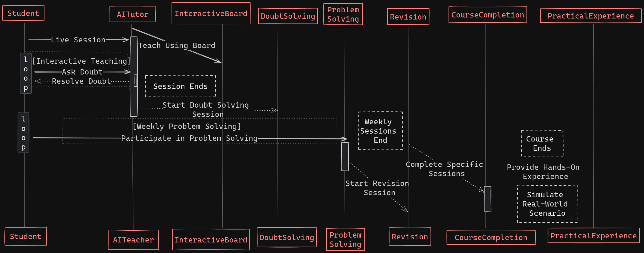
Task: Click the bottom CourseCompletion participant box
Action: [x=491, y=238]
